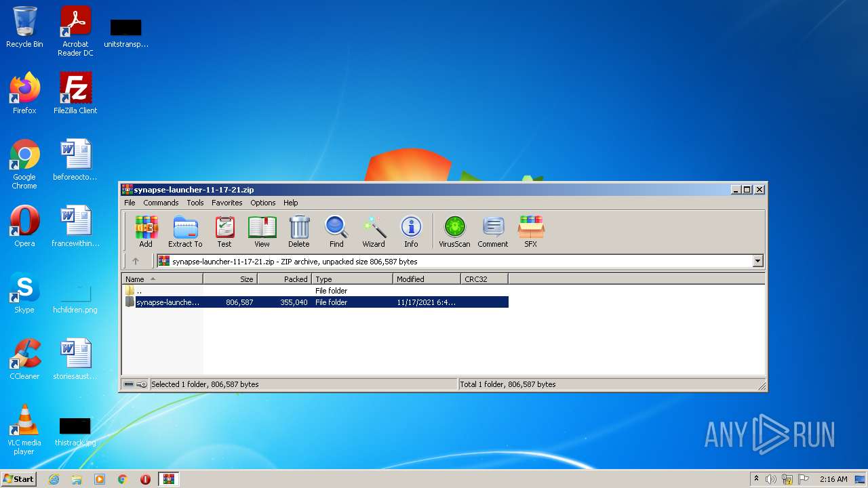
Task: Click the drive/lock icon in status bar
Action: (135, 384)
